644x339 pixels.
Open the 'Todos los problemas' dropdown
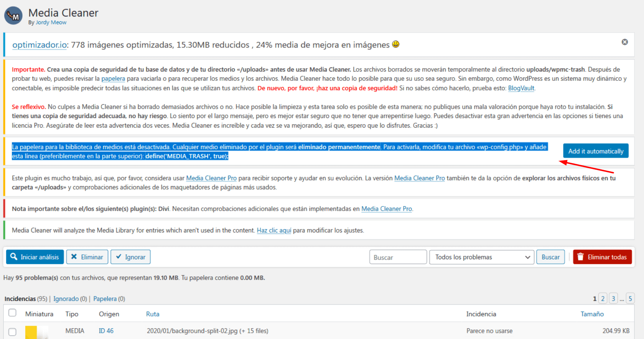(x=482, y=257)
